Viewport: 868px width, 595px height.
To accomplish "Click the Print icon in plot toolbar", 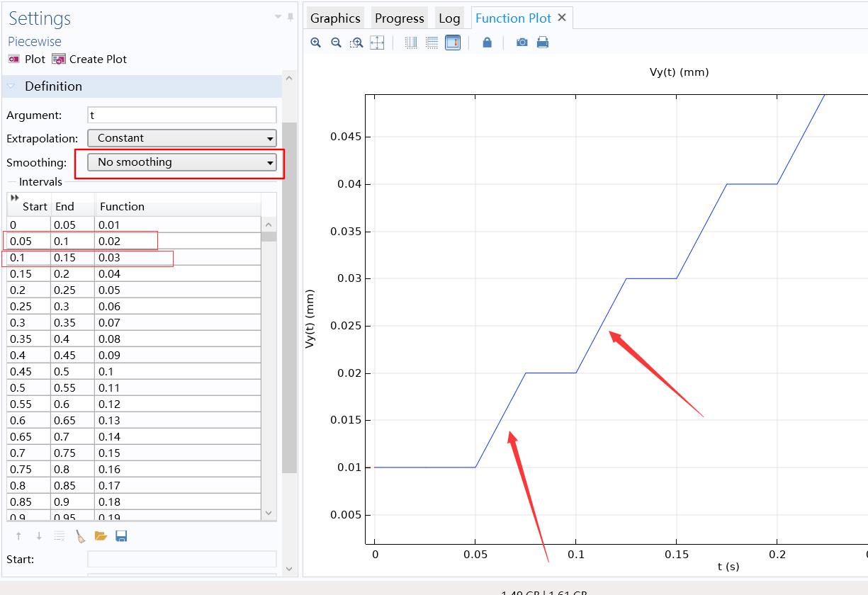I will 542,42.
